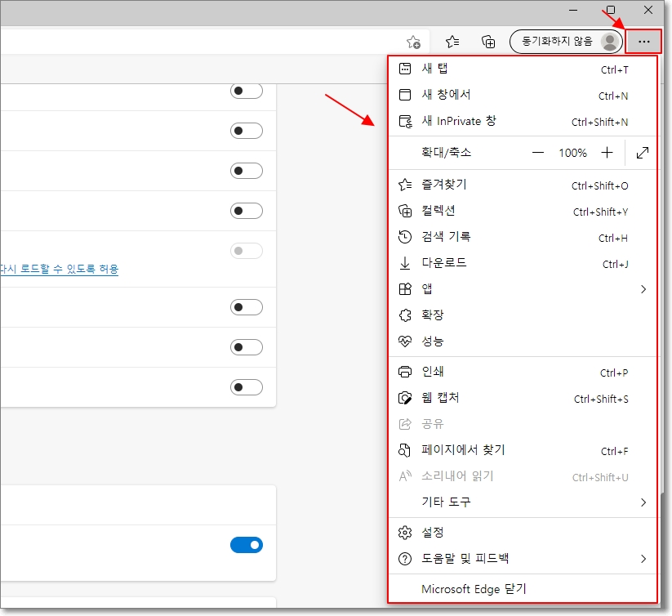672x616 pixels.
Task: Click the 100% zoom level value
Action: tap(572, 153)
